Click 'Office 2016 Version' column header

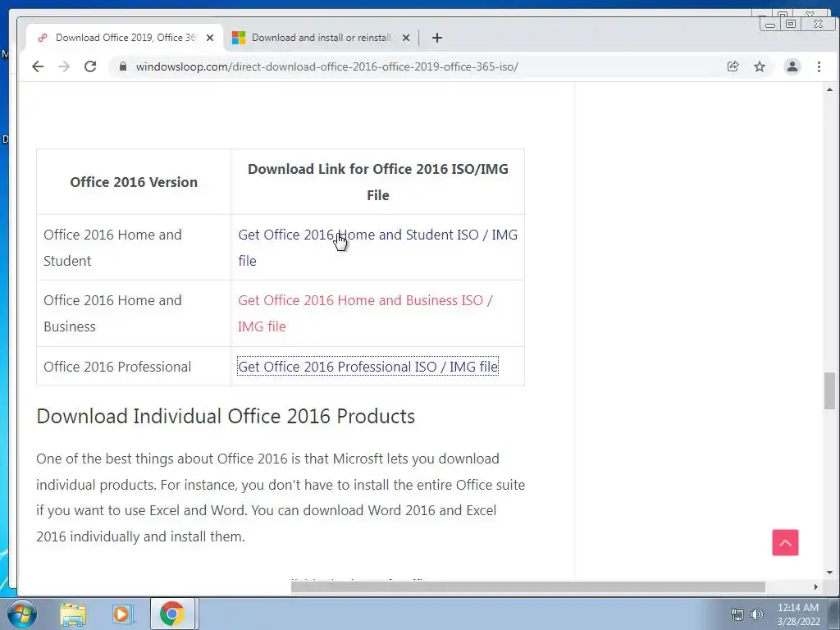point(134,182)
